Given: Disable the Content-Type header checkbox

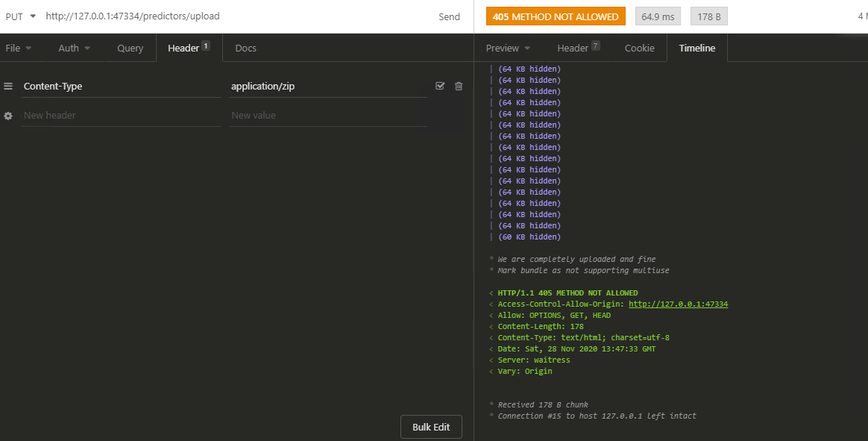Looking at the screenshot, I should (440, 86).
